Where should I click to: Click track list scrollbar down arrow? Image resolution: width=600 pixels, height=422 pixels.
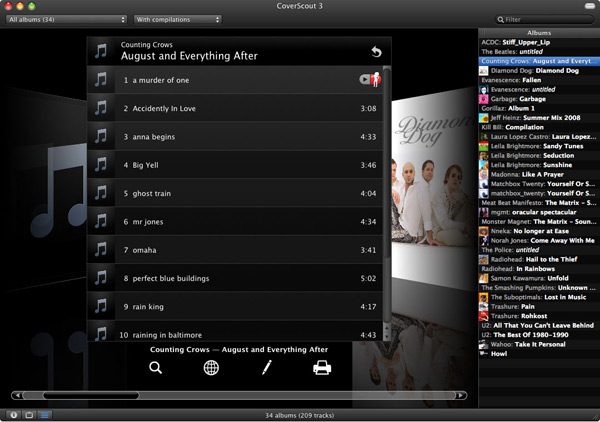[x=387, y=336]
